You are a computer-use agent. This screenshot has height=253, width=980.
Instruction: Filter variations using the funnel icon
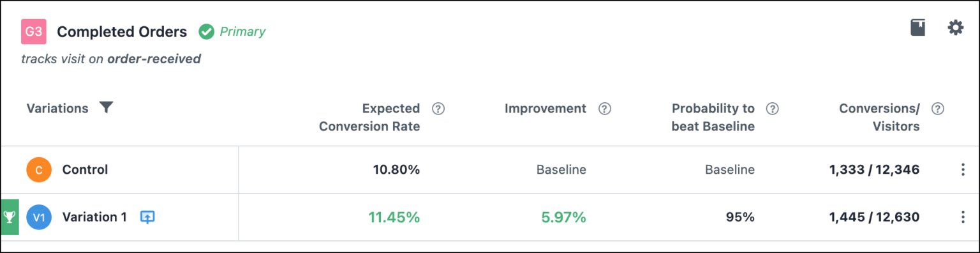(x=107, y=108)
